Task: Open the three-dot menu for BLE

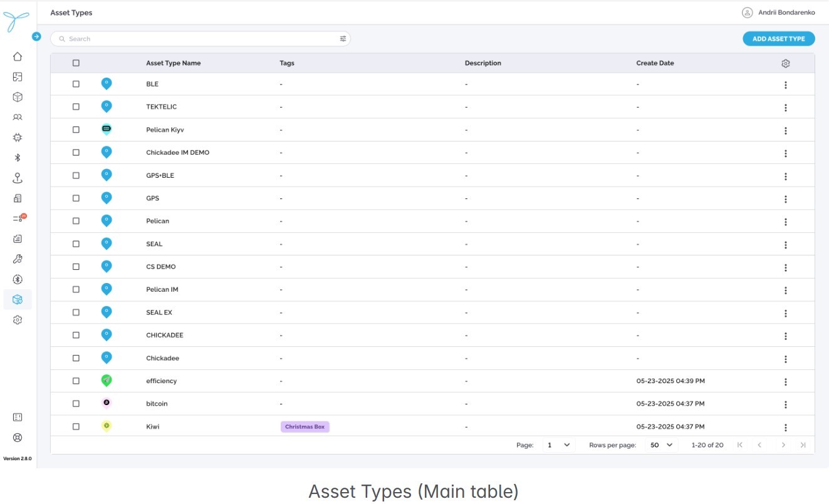Action: [786, 85]
